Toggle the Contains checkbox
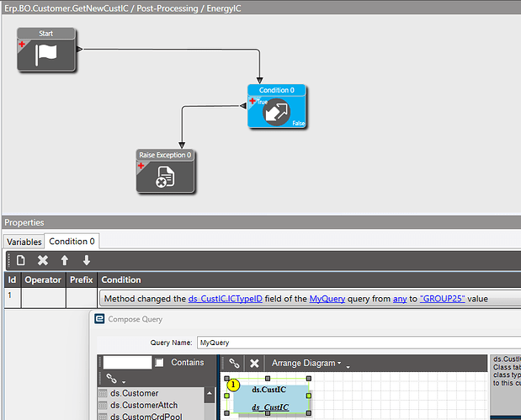The width and height of the screenshot is (521, 420). (159, 363)
